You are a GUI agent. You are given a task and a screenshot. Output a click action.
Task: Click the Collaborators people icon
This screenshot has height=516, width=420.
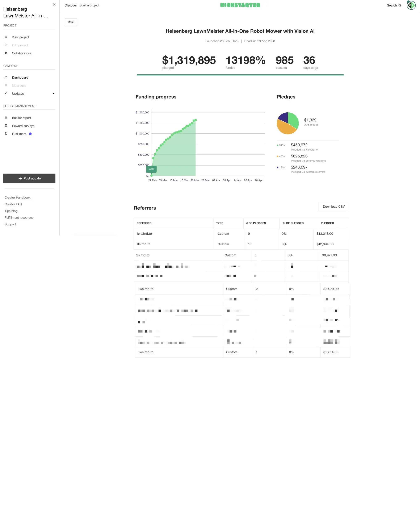tap(6, 53)
